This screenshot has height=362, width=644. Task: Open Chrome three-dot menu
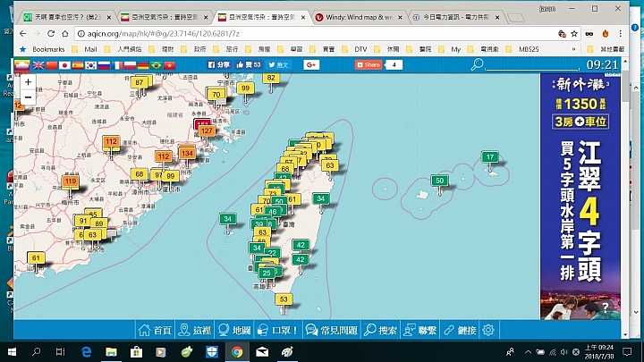621,34
